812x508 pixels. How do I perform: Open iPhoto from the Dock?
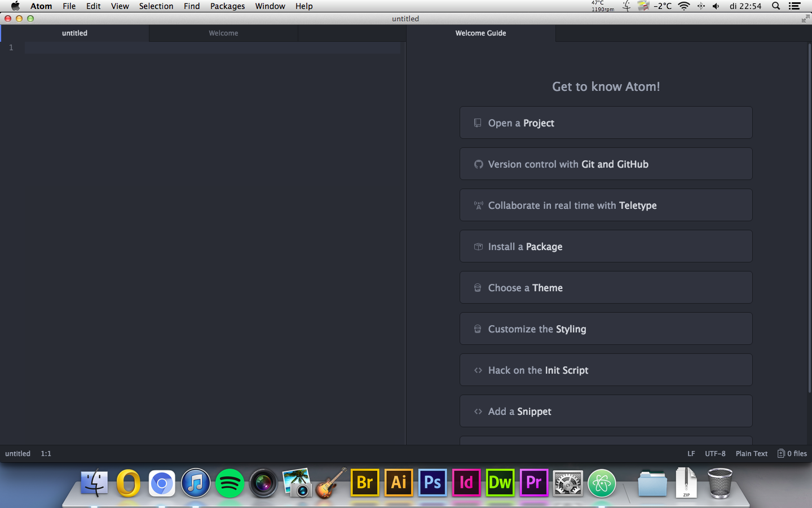(x=297, y=483)
